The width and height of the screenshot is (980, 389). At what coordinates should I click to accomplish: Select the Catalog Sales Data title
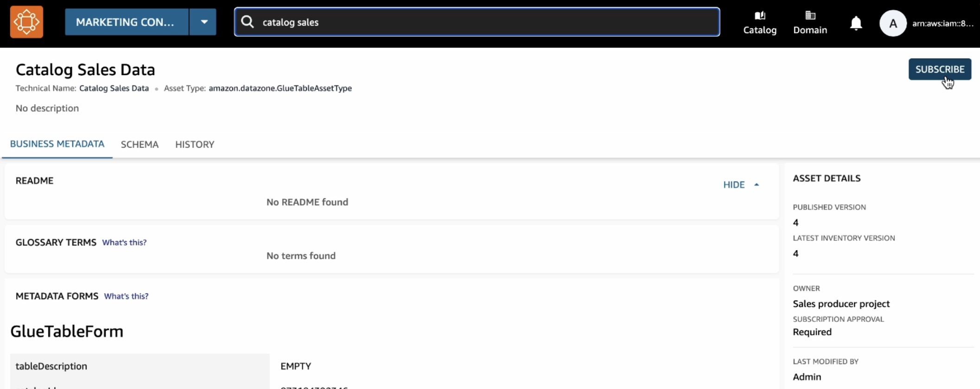[x=85, y=69]
